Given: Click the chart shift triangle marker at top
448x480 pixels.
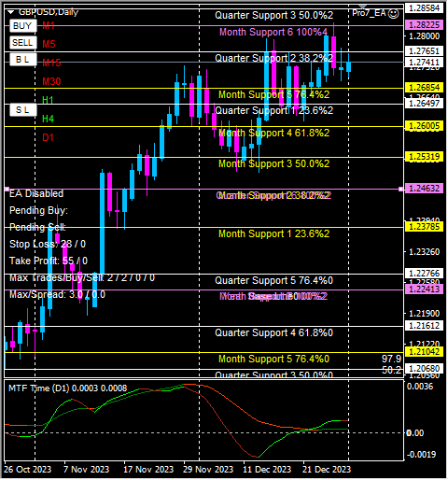Looking at the screenshot, I should click(363, 7).
